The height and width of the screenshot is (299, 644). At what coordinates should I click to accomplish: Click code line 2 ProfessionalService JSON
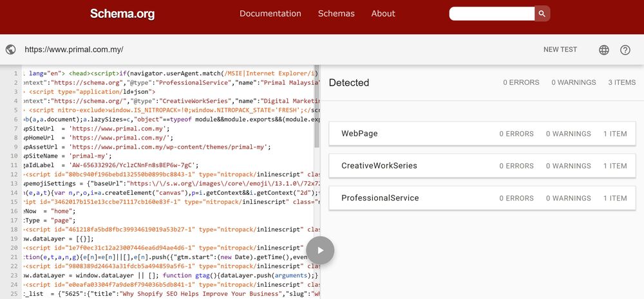pos(171,82)
